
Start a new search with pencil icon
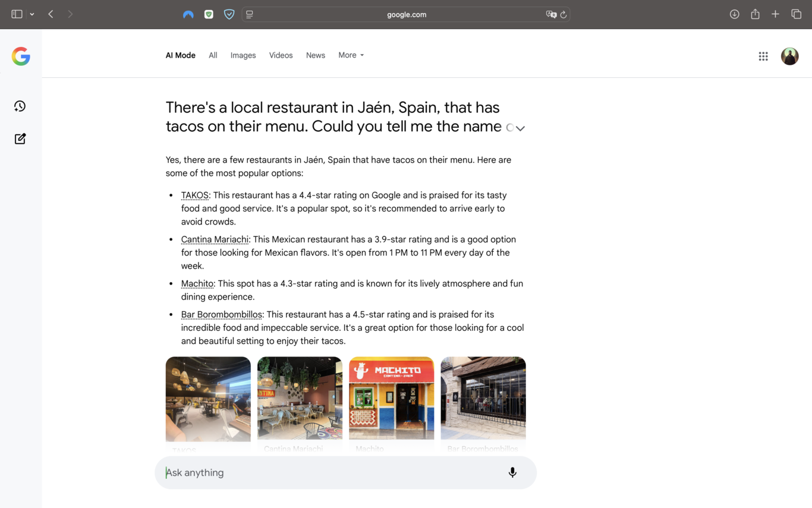(x=20, y=138)
